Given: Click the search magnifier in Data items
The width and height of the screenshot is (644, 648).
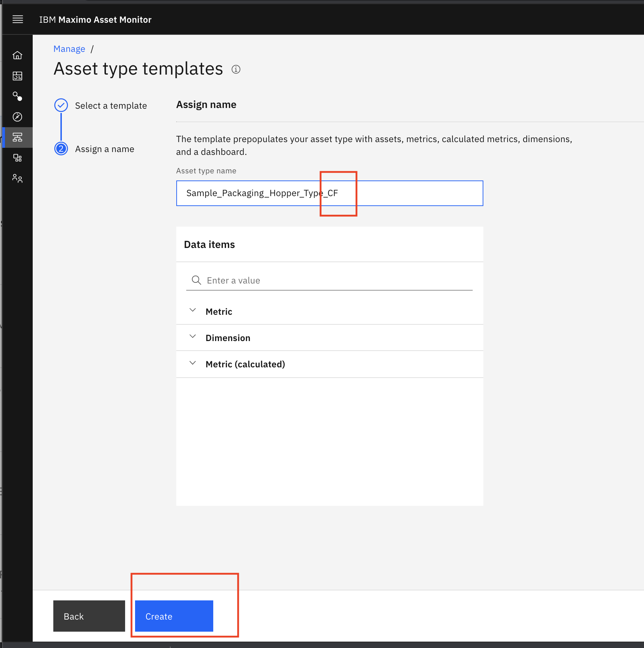Looking at the screenshot, I should (196, 280).
